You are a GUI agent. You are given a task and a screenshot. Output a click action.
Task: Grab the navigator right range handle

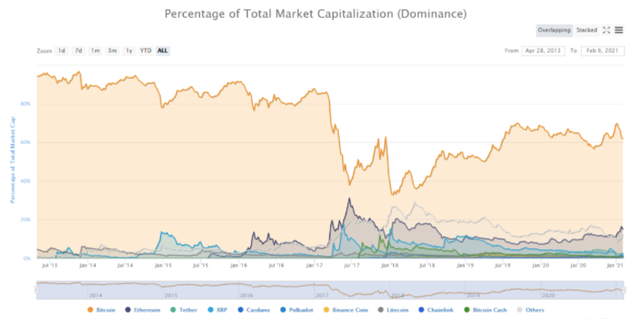pyautogui.click(x=625, y=290)
